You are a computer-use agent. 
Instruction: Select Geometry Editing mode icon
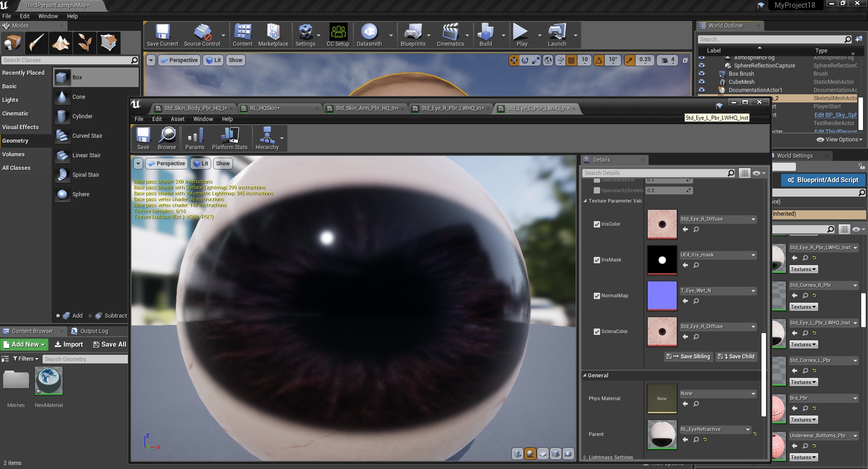[x=109, y=43]
